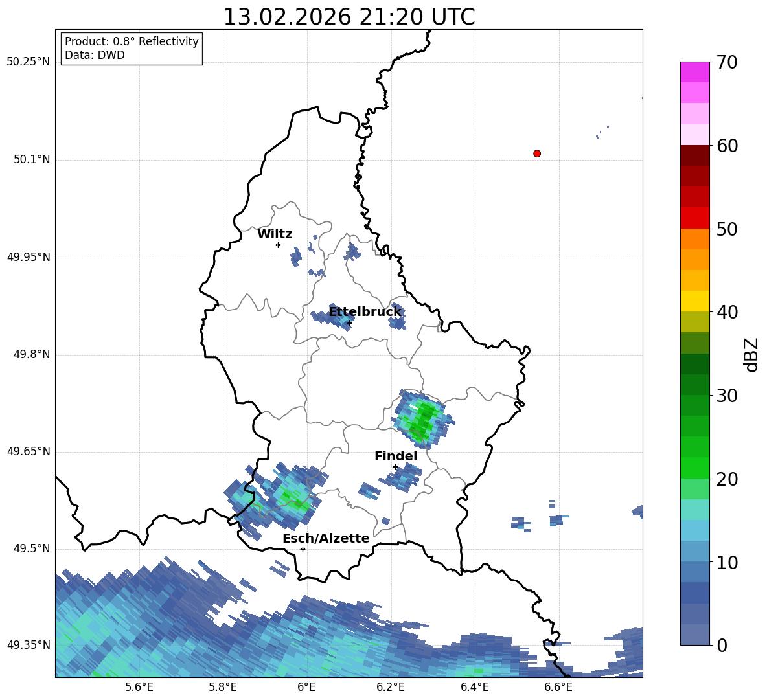Click the dark red swatch below 60
767x700 pixels.
pos(694,155)
